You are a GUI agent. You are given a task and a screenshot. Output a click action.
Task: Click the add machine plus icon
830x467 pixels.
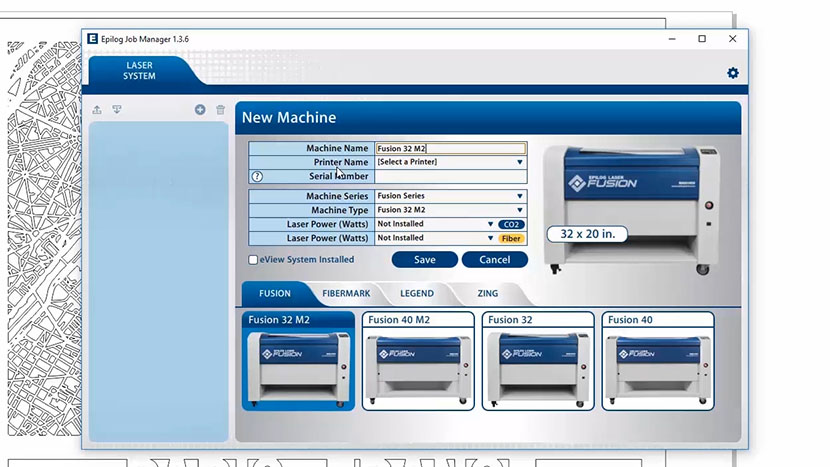[200, 110]
